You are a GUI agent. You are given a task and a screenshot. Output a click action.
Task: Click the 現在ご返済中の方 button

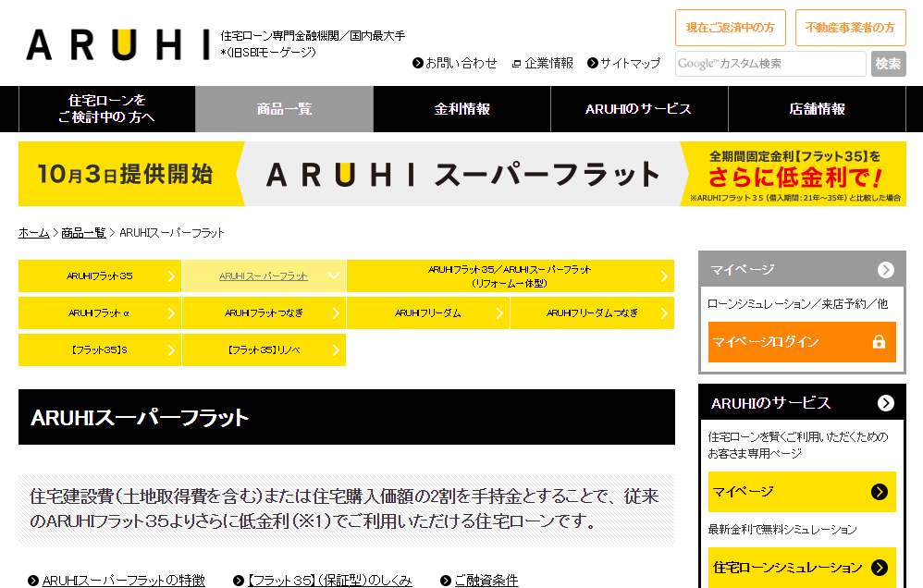730,28
